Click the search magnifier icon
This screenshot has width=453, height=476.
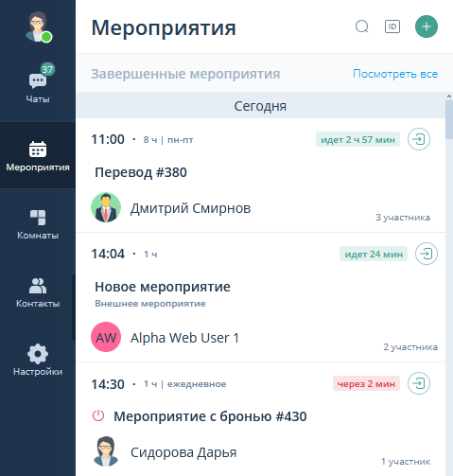pyautogui.click(x=362, y=26)
